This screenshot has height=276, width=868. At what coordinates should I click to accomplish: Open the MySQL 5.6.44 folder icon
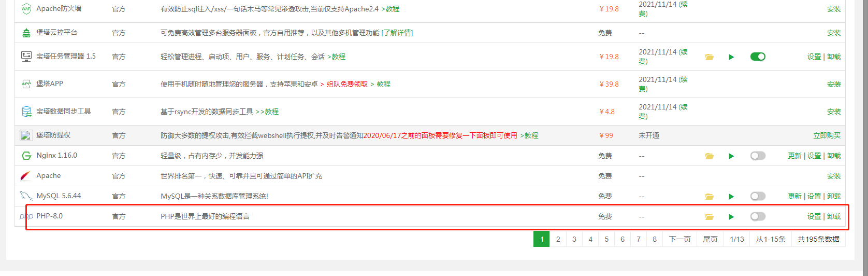(x=710, y=197)
